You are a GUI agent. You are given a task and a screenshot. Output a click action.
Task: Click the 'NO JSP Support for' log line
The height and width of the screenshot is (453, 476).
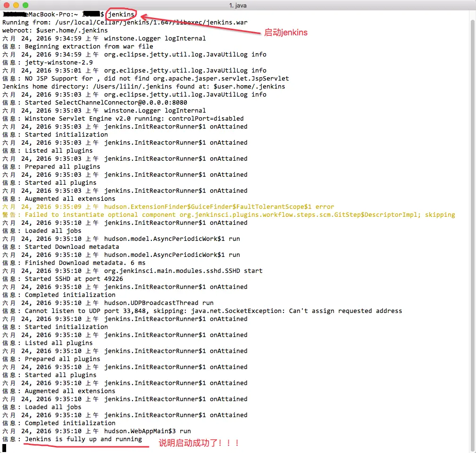pyautogui.click(x=146, y=79)
